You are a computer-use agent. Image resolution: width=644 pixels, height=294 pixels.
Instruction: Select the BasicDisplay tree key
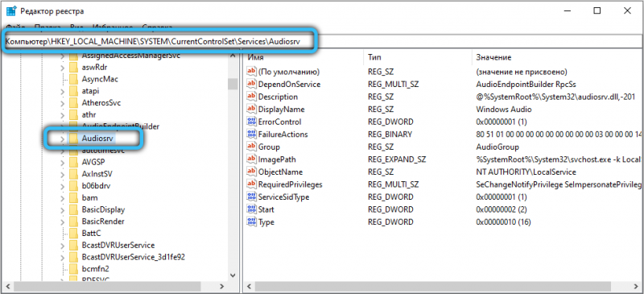click(x=103, y=209)
